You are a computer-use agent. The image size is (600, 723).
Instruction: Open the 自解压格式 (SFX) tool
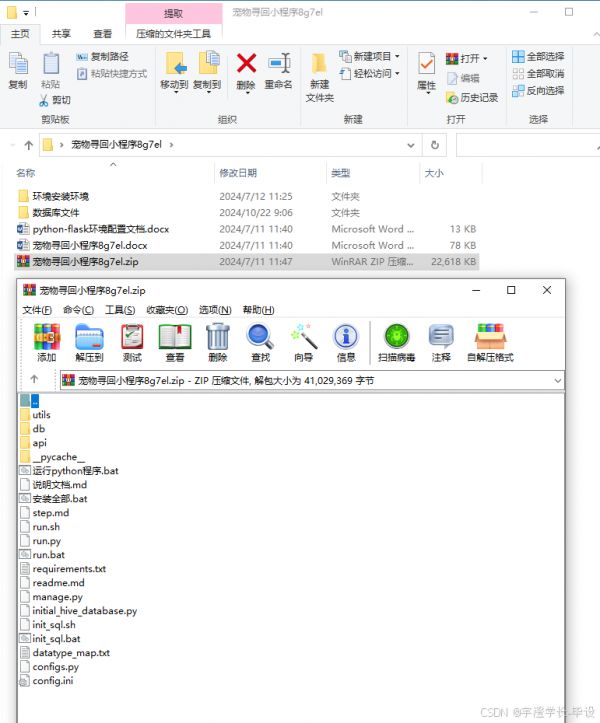[x=490, y=342]
